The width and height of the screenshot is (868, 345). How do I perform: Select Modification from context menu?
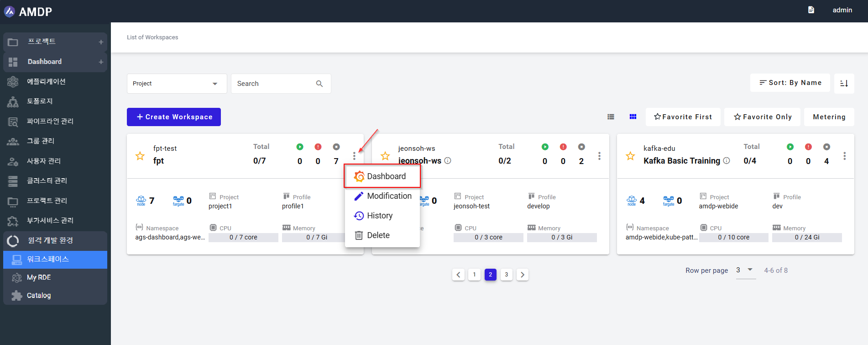point(382,196)
